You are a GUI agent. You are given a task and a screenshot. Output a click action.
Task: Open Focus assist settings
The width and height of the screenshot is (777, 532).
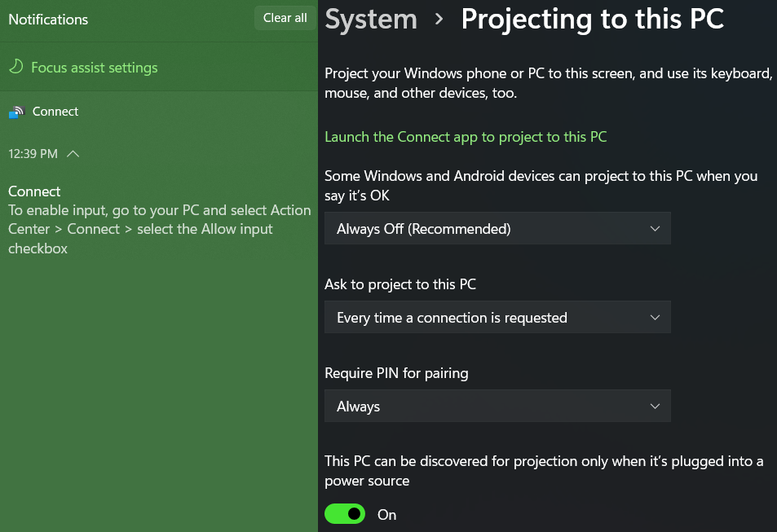click(x=94, y=68)
